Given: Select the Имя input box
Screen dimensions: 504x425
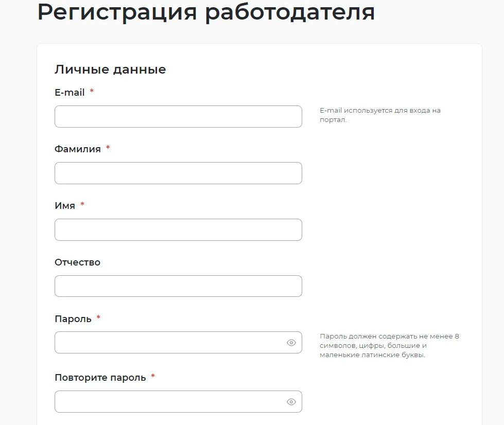Looking at the screenshot, I should (x=179, y=229).
